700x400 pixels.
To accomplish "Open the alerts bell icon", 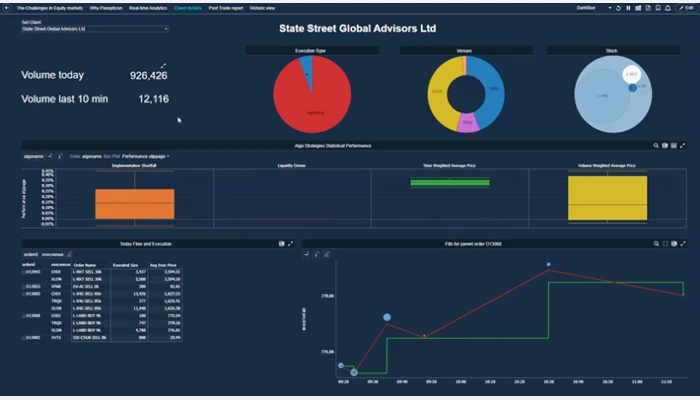I will [667, 8].
